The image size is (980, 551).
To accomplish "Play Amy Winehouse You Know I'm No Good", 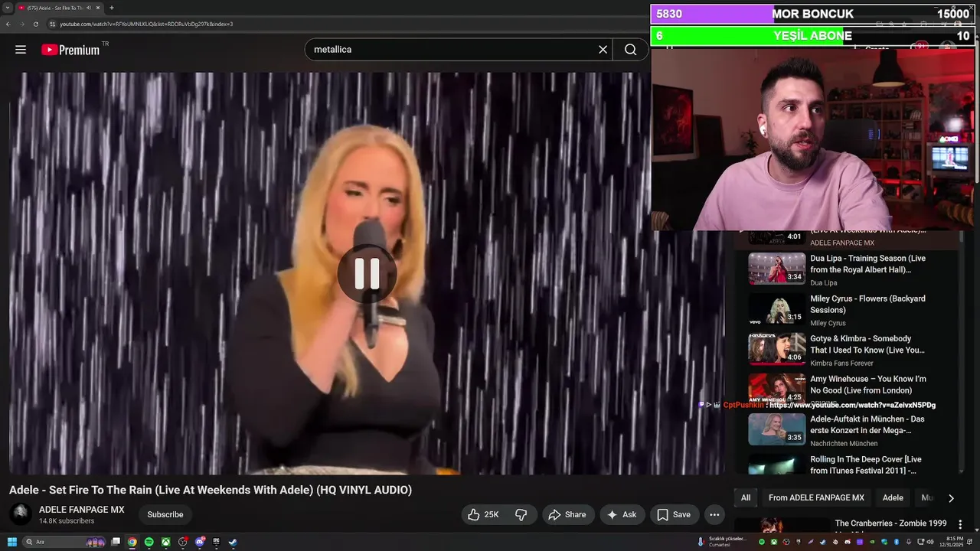I will tap(776, 389).
